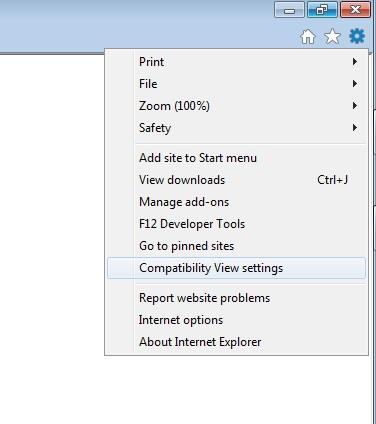Screen dimensions: 376x424
Task: Open Internet options
Action: pos(236,320)
